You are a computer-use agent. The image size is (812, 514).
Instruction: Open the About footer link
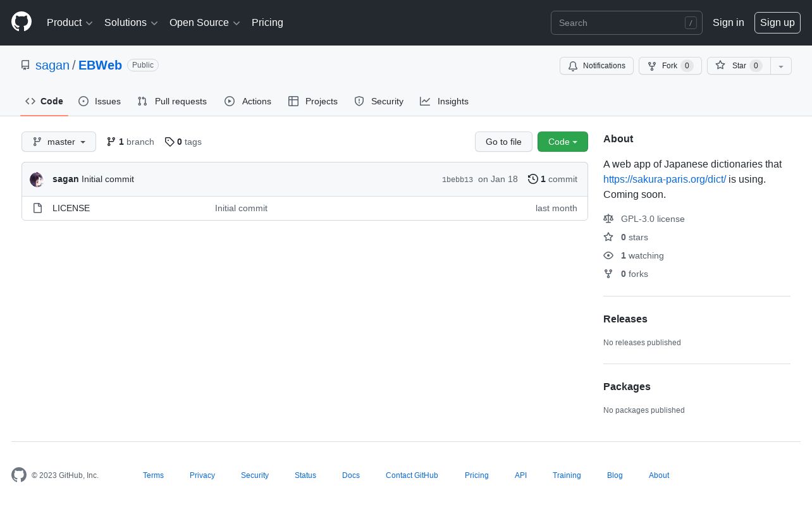[x=659, y=475]
